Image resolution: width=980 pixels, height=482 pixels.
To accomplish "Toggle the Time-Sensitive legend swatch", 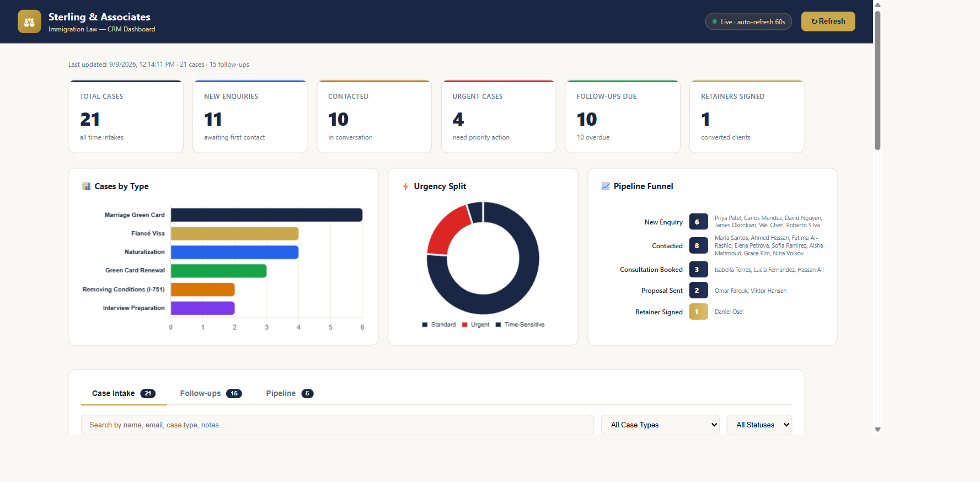I will pyautogui.click(x=498, y=325).
